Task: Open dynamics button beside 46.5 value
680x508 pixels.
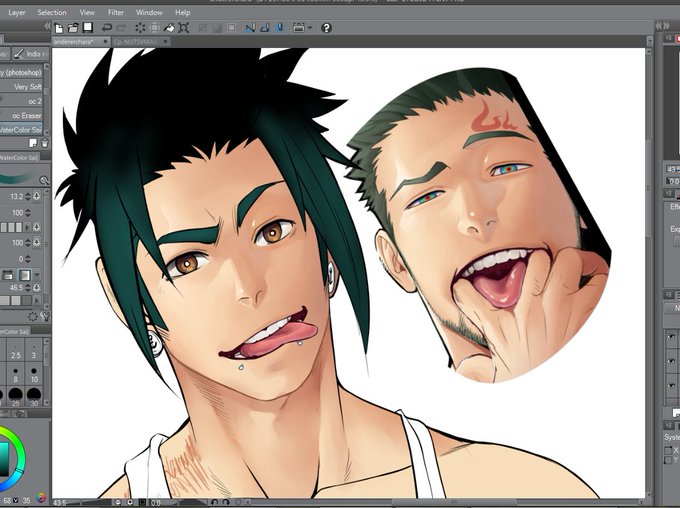Action: [x=37, y=288]
